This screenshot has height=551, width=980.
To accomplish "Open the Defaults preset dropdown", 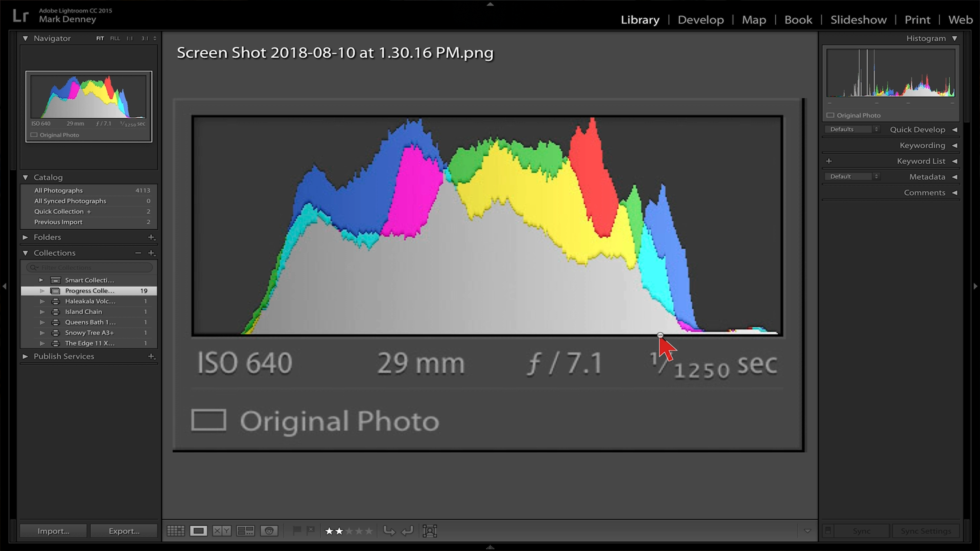I will pos(852,129).
